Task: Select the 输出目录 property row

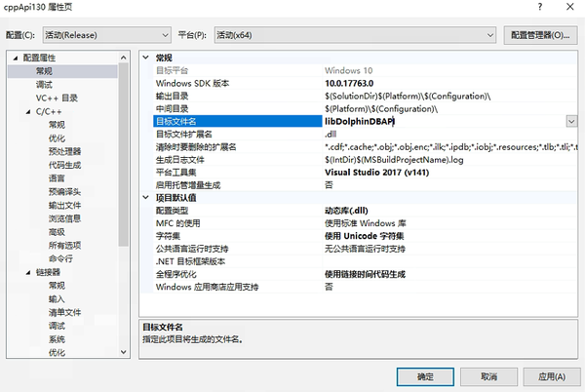Action: tap(365, 96)
